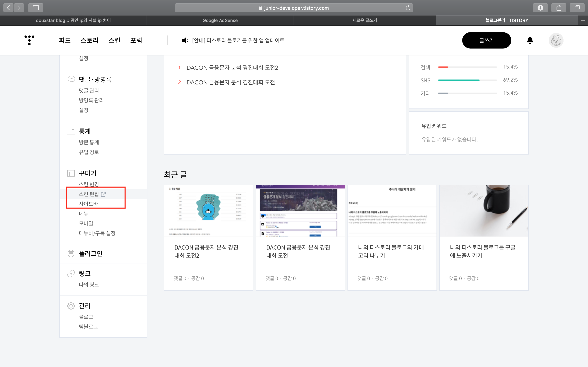Open Safari downloads icon
Image resolution: width=588 pixels, height=367 pixels.
pyautogui.click(x=540, y=8)
